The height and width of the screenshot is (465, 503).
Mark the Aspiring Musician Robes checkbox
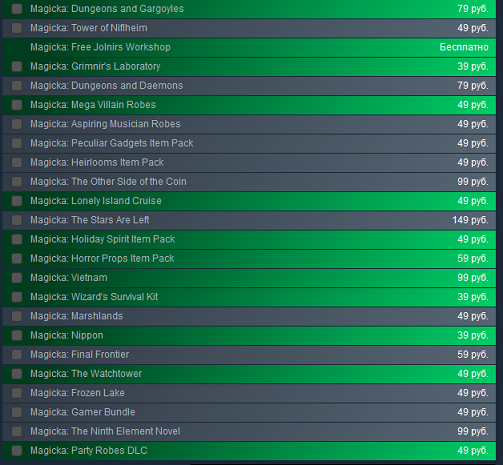point(17,124)
